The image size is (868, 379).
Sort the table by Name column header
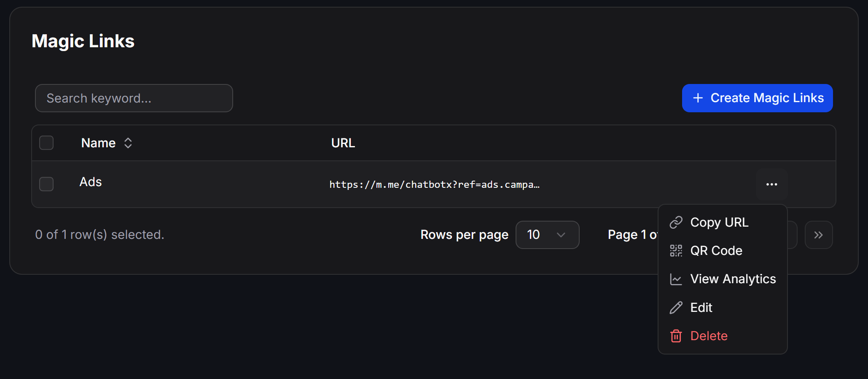107,143
